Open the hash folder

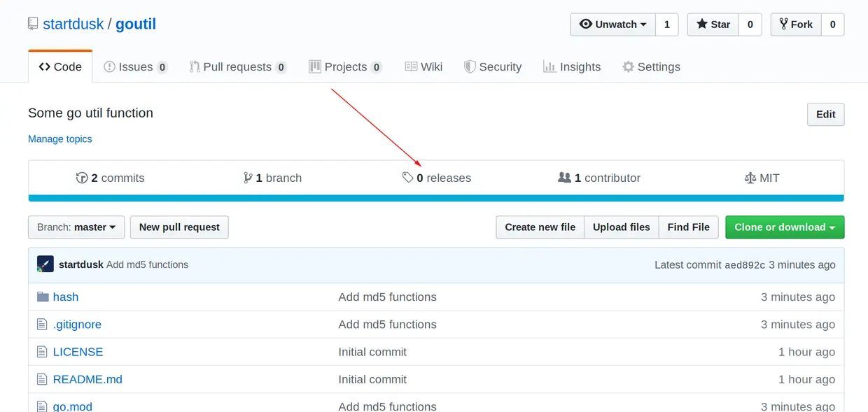pyautogui.click(x=66, y=297)
